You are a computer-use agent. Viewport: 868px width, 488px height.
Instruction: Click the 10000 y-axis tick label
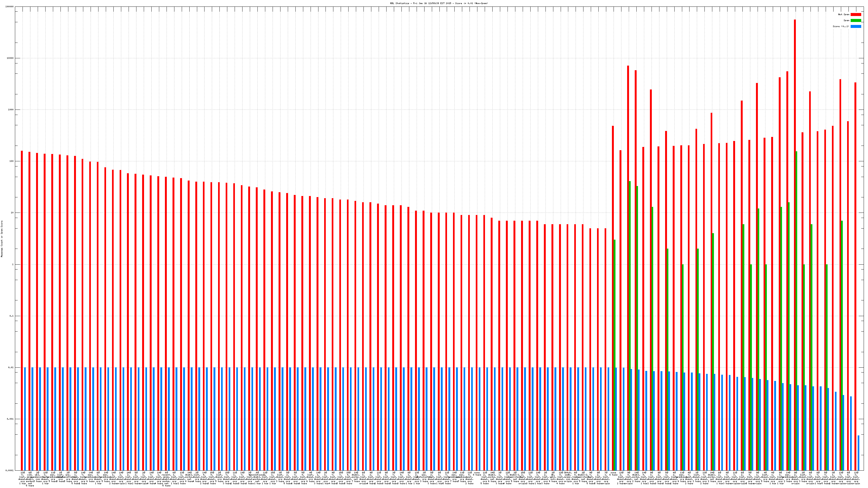point(11,58)
